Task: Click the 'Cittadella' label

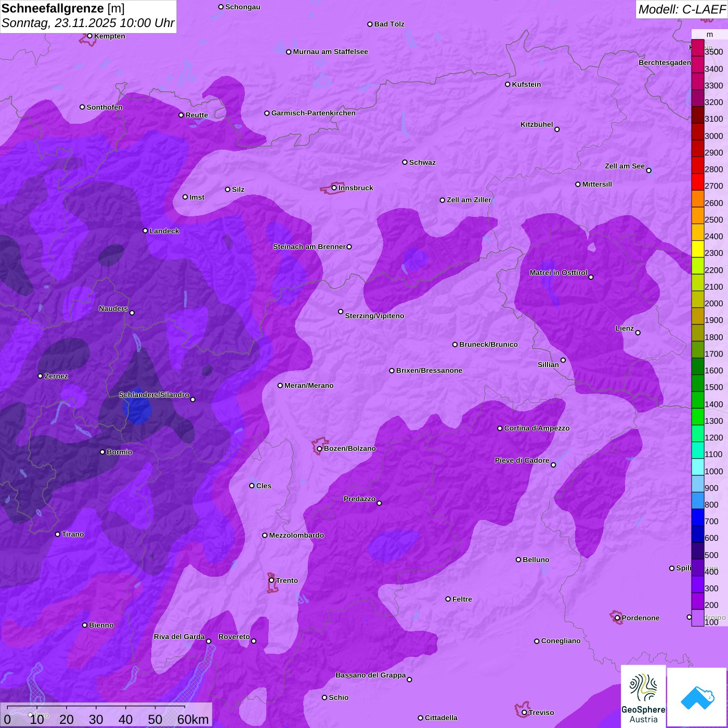Action: click(441, 718)
